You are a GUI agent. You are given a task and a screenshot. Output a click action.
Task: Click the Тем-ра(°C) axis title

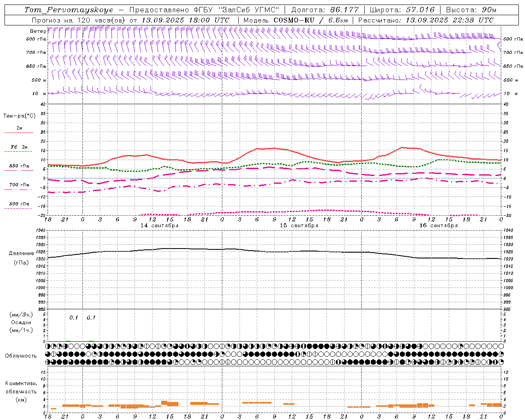(19, 116)
